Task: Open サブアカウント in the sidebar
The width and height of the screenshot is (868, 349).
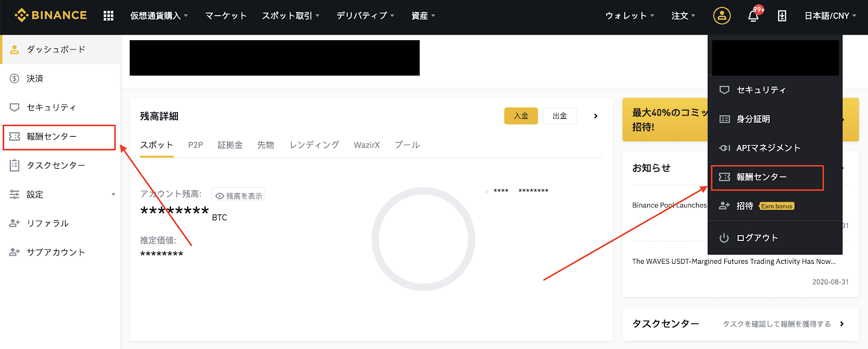Action: coord(60,252)
